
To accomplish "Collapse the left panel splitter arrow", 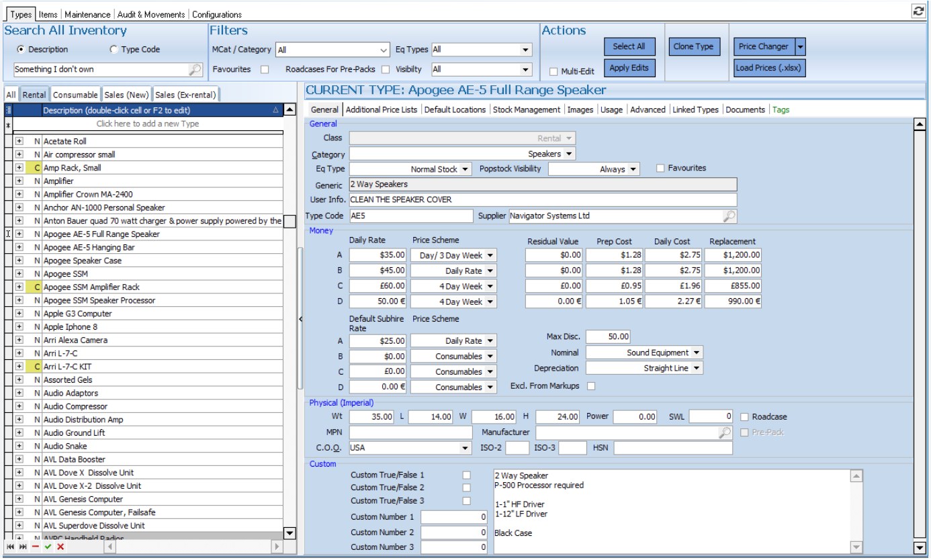I will click(x=300, y=319).
